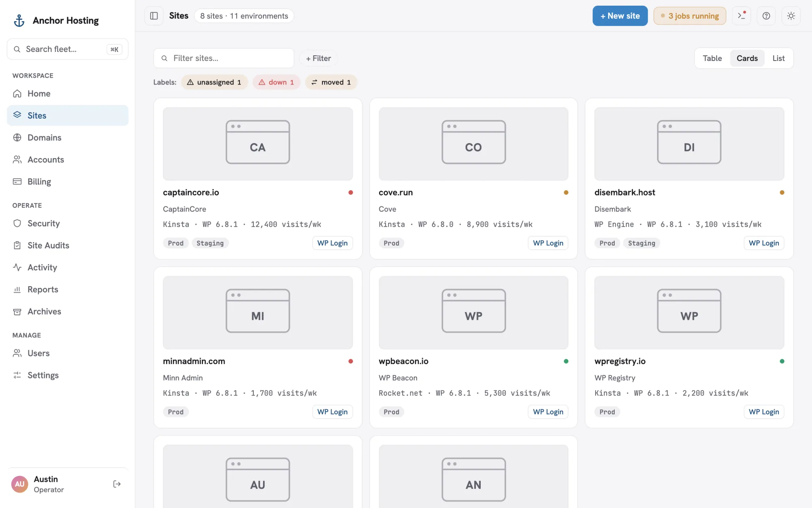Image resolution: width=812 pixels, height=508 pixels.
Task: Select Prod environment on cove.run
Action: (391, 243)
